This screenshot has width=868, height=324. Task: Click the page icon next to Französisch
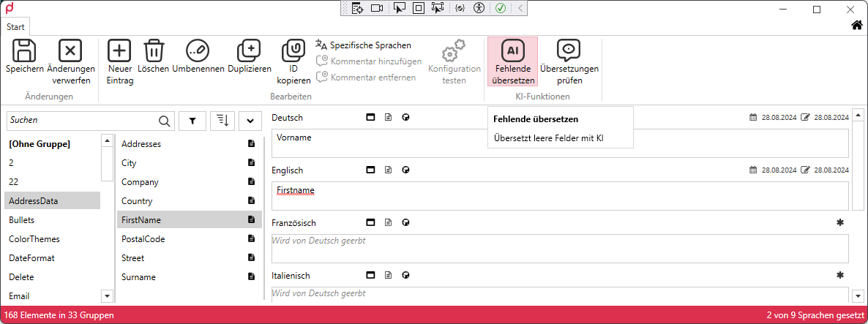tap(389, 222)
